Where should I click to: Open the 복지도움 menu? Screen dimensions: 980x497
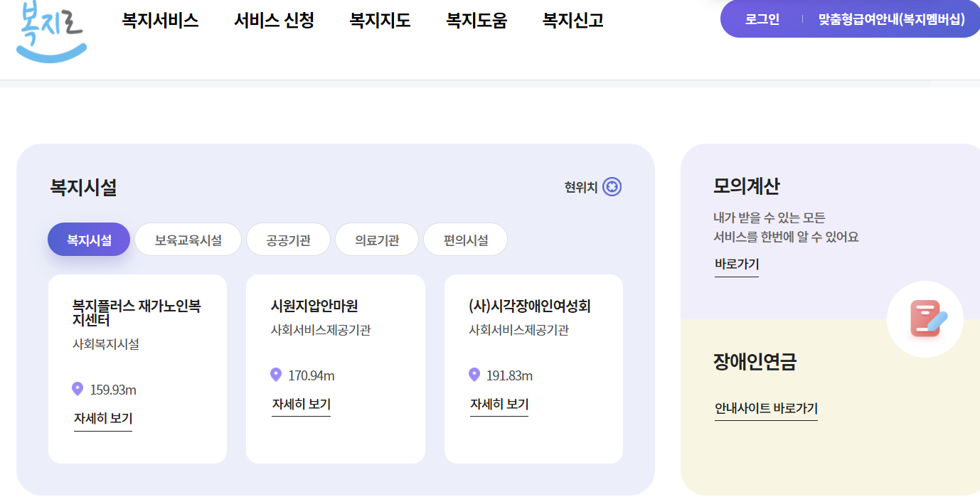[476, 21]
